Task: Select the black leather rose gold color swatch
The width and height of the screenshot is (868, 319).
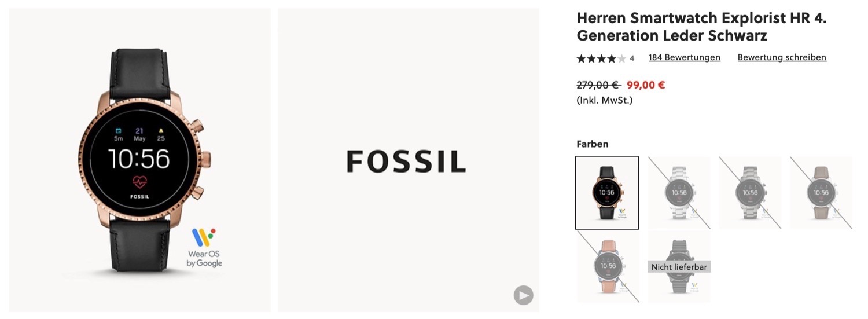Action: click(607, 193)
